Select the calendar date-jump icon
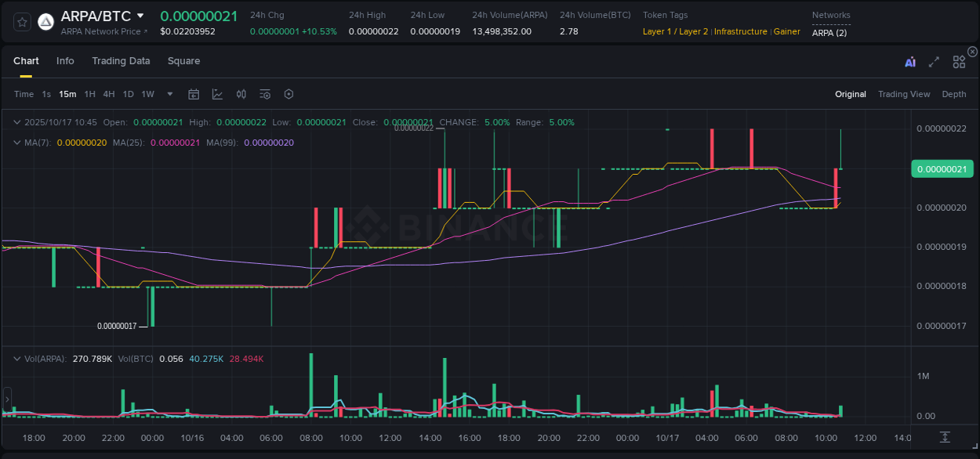This screenshot has width=980, height=459. point(194,94)
